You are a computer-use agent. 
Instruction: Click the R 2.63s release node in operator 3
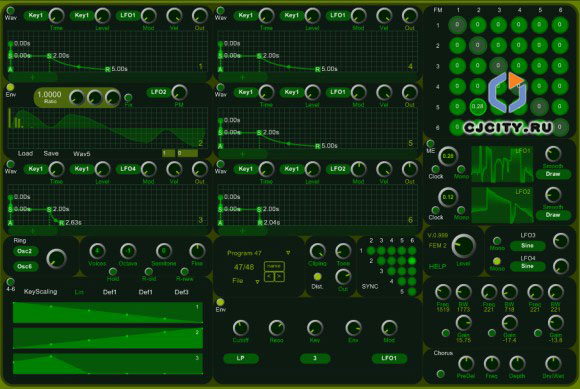[61, 223]
